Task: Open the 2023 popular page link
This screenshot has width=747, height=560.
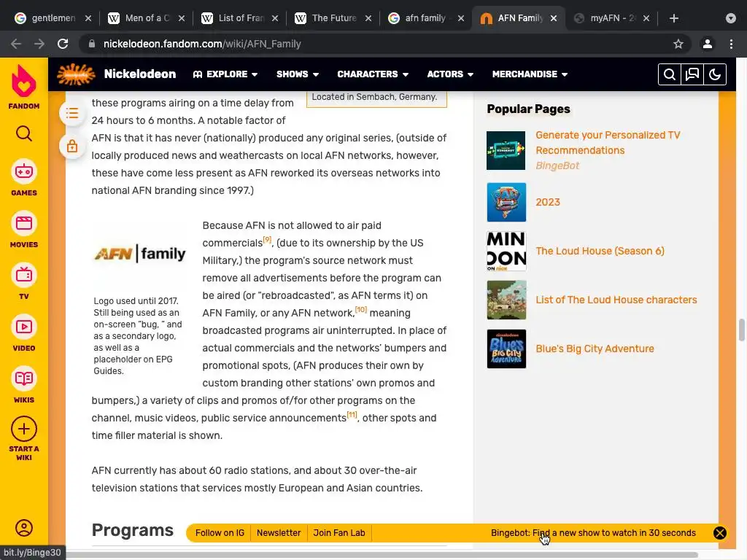Action: click(548, 202)
